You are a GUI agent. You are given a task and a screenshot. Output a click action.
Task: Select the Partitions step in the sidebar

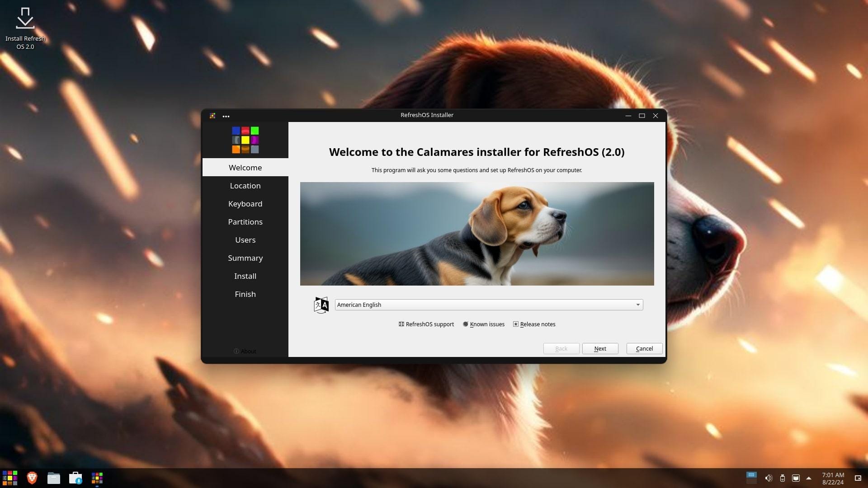tap(245, 222)
